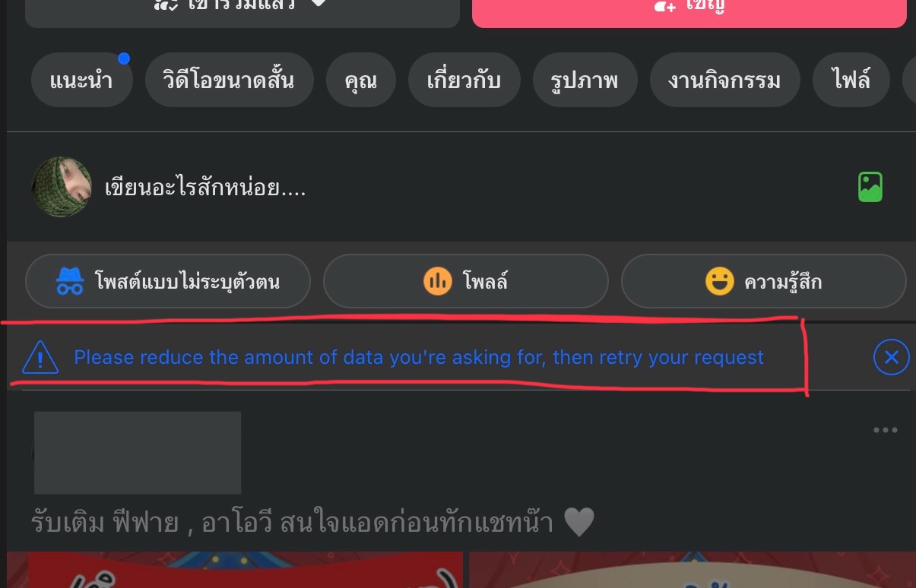Open the งานกิจกรรม tab
Image resolution: width=916 pixels, height=588 pixels.
click(x=724, y=80)
